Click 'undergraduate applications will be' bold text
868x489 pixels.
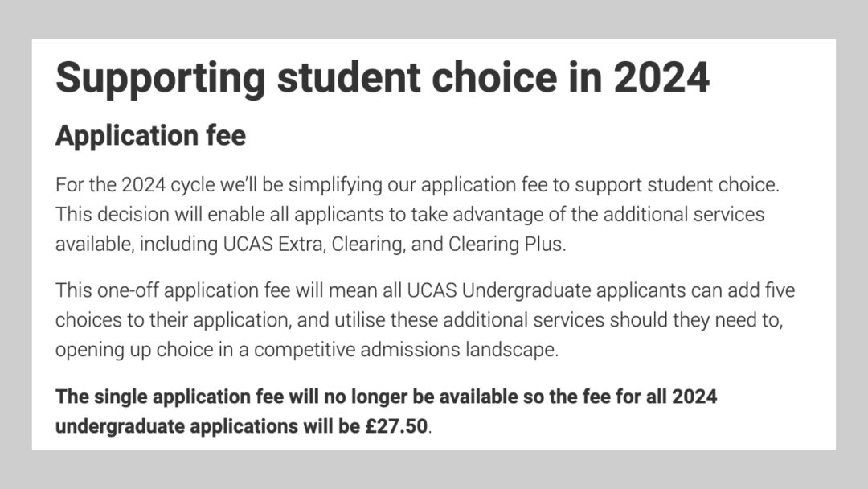[x=207, y=426]
